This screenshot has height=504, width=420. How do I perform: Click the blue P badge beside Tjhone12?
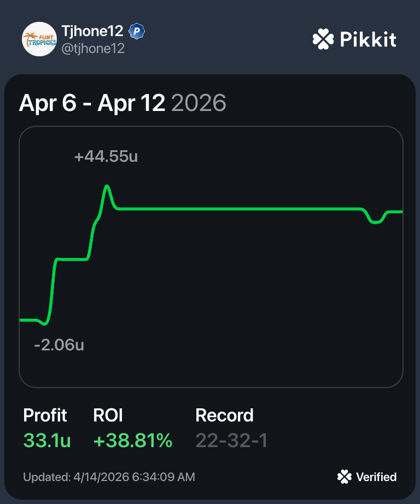coord(136,32)
